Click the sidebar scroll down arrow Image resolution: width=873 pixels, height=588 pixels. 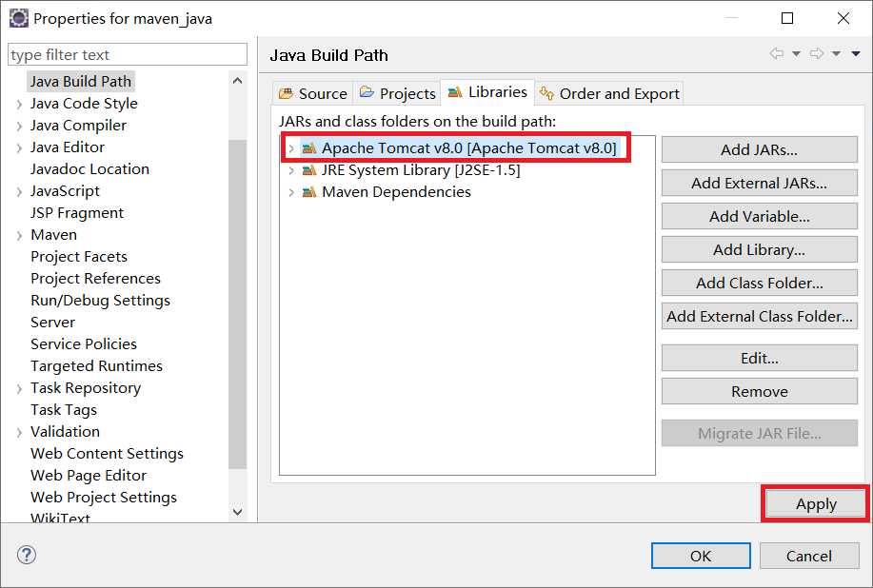pos(238,511)
